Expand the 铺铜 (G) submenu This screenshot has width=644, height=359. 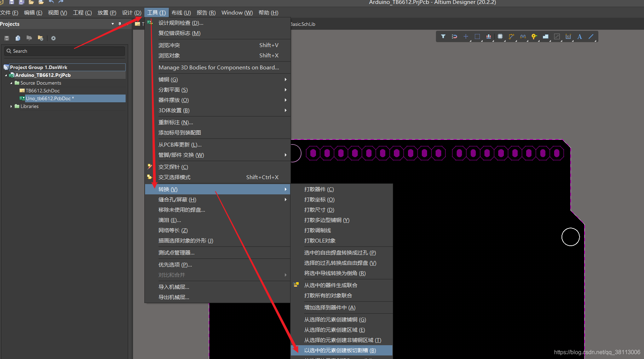(x=217, y=80)
